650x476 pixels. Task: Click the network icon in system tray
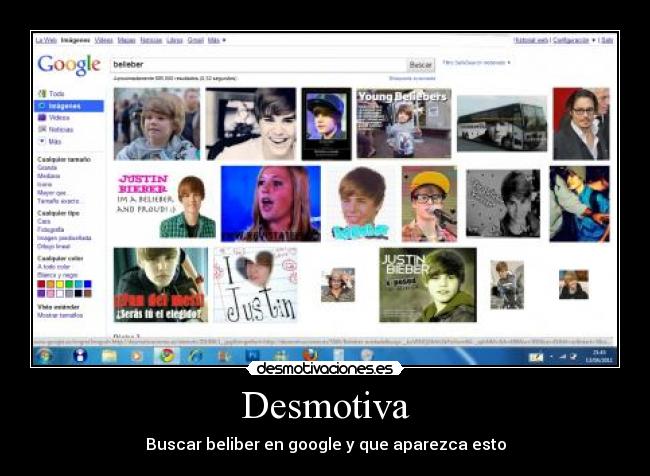pos(563,356)
